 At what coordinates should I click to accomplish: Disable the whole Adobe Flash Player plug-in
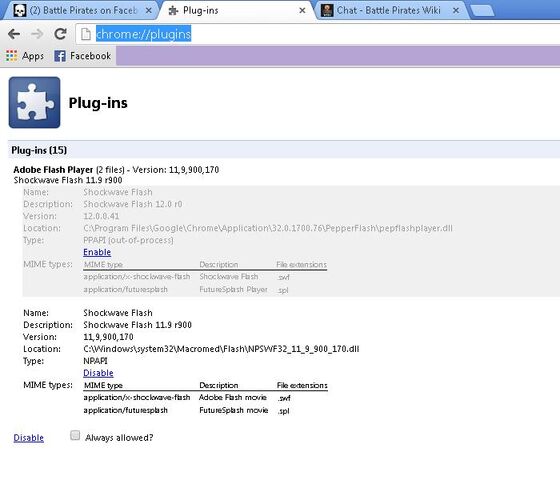[29, 438]
